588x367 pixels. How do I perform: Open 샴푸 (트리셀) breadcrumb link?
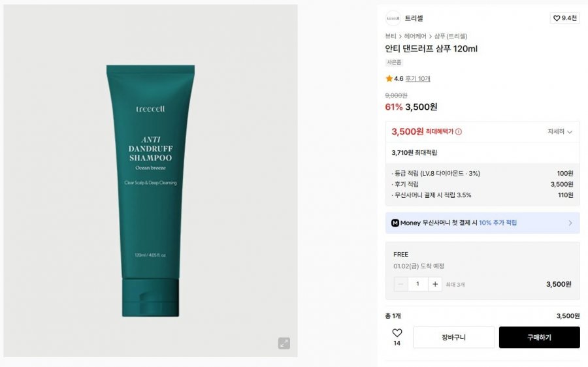[451, 36]
